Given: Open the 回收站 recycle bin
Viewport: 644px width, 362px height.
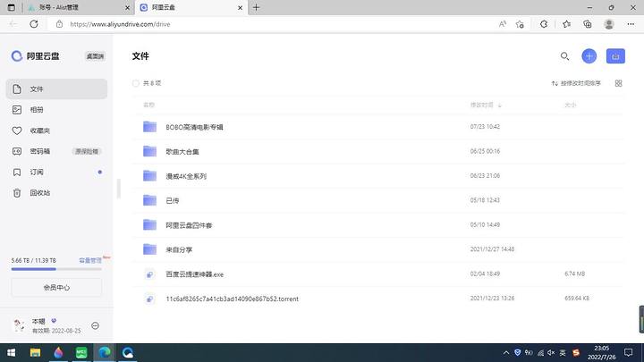Looking at the screenshot, I should (x=56, y=192).
